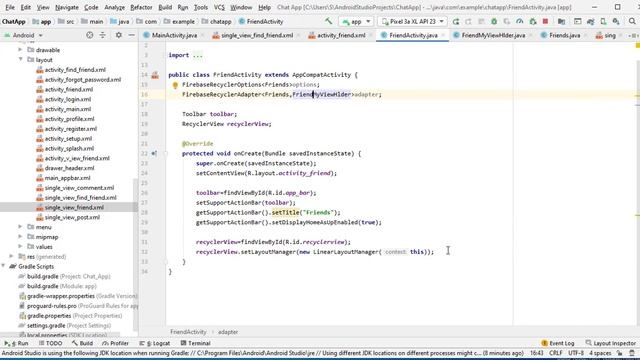Open the app run configuration dropdown
This screenshot has width=640, height=360.
coord(356,21)
